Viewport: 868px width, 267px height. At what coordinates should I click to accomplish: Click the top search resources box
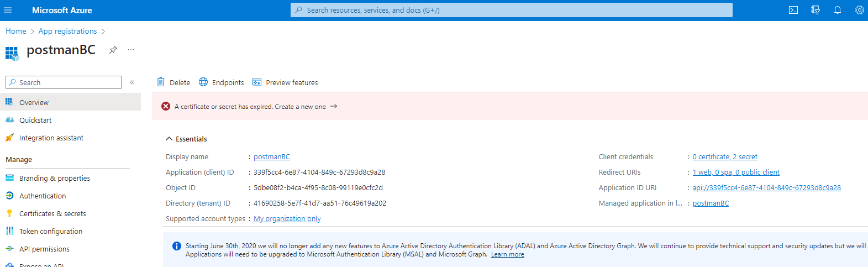pyautogui.click(x=512, y=10)
